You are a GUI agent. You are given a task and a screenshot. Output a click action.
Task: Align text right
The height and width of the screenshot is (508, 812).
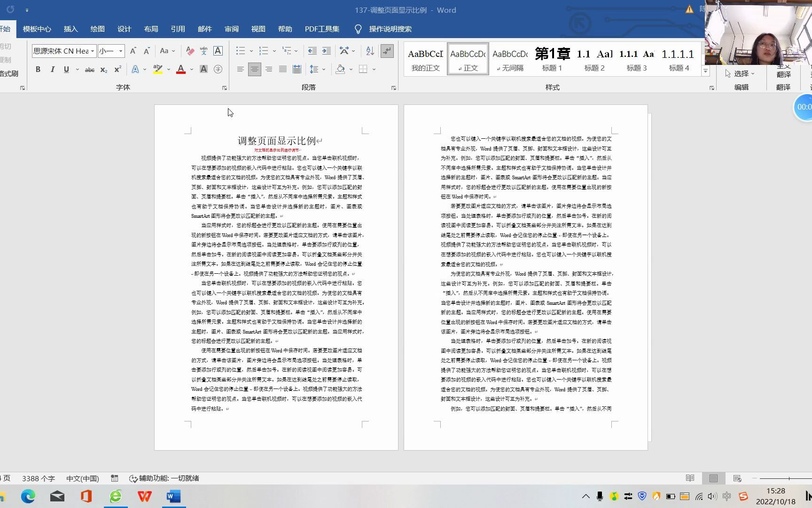[268, 69]
